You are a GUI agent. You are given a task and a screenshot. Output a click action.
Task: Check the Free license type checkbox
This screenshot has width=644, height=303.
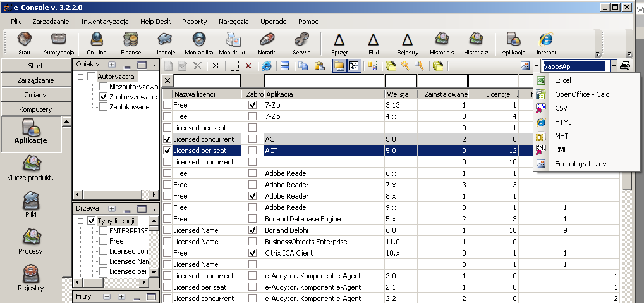(104, 241)
